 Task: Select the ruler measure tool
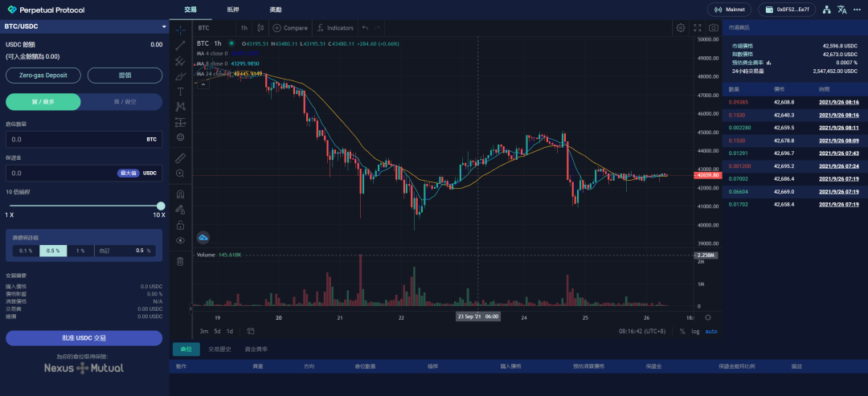pos(180,158)
